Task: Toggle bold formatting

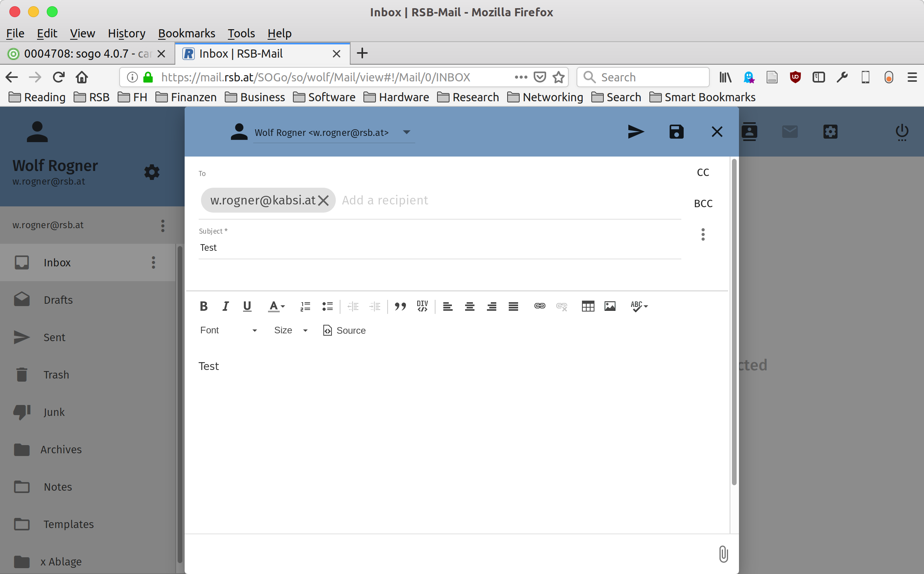Action: (203, 306)
